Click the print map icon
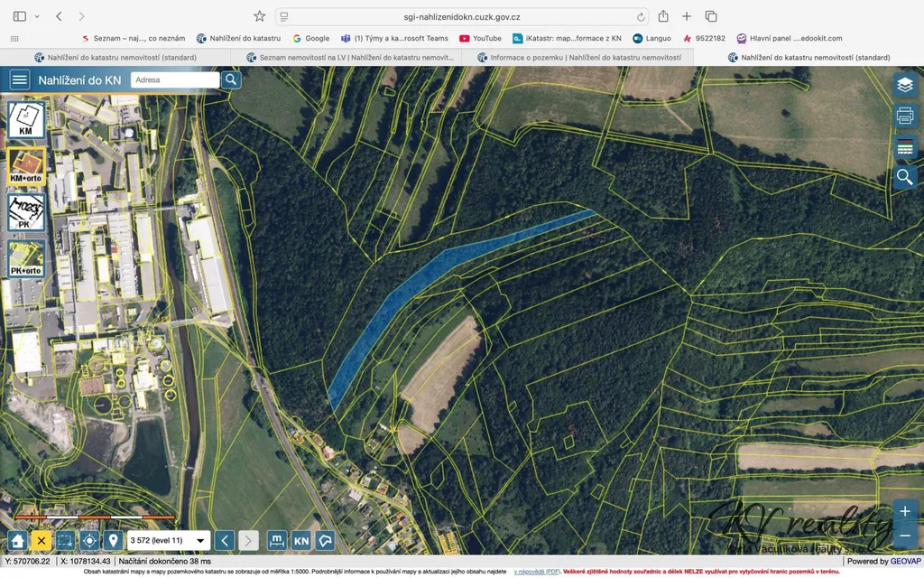 [904, 116]
